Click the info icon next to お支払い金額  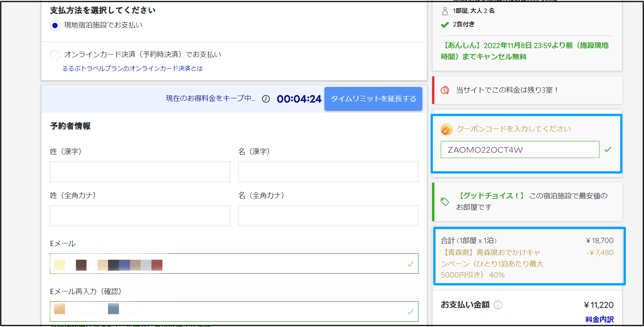coord(498,305)
